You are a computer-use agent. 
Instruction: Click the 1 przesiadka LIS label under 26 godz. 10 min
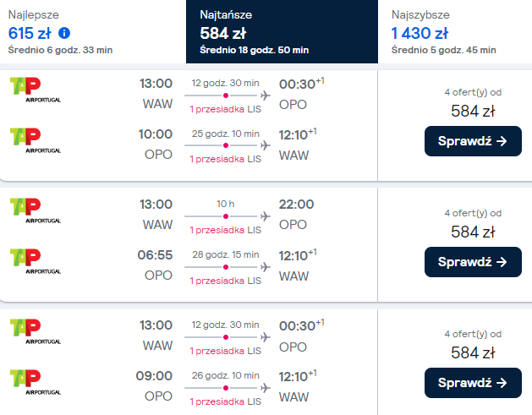click(x=225, y=400)
